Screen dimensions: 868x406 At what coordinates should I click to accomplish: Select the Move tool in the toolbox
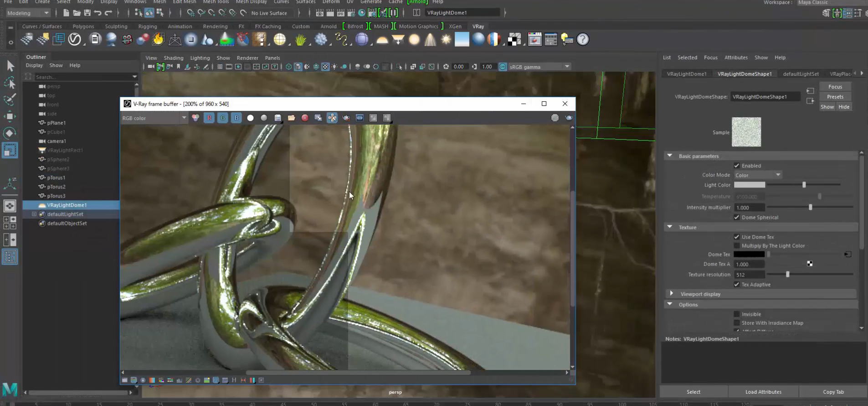point(10,116)
